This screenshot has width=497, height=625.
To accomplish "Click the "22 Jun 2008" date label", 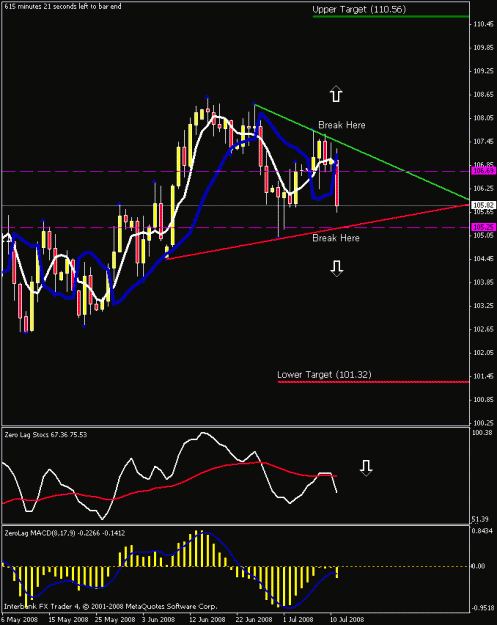I will (x=253, y=619).
